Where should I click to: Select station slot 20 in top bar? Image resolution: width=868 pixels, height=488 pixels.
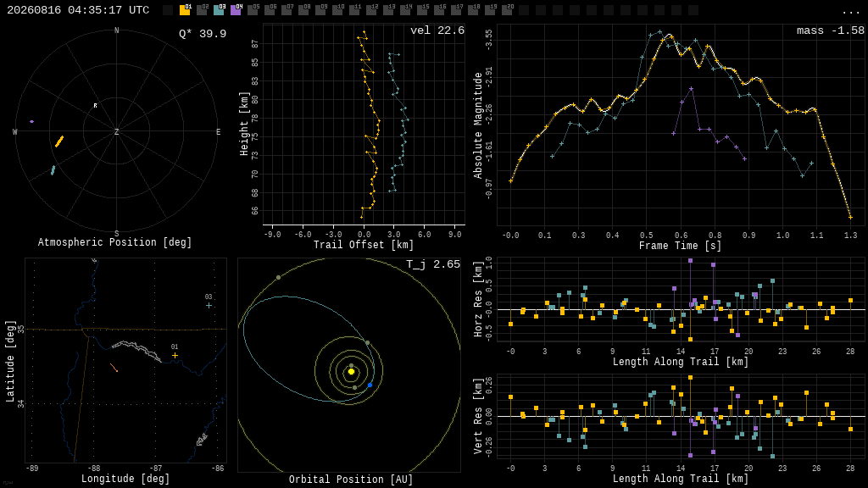507,10
